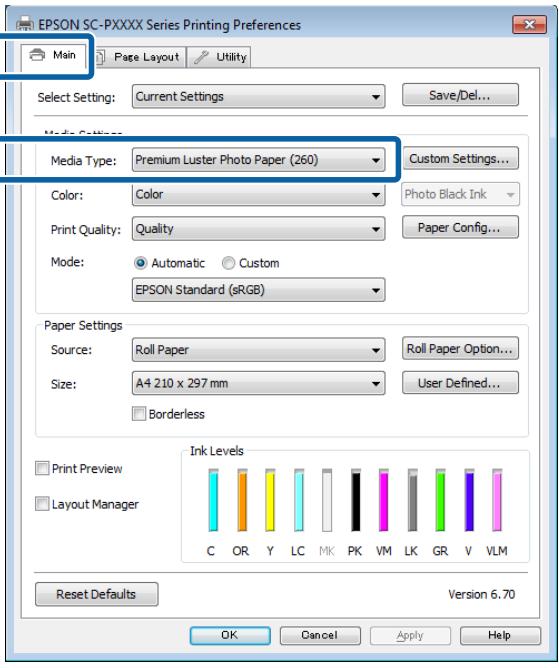Click the Orange (OR) ink level bar

click(242, 500)
